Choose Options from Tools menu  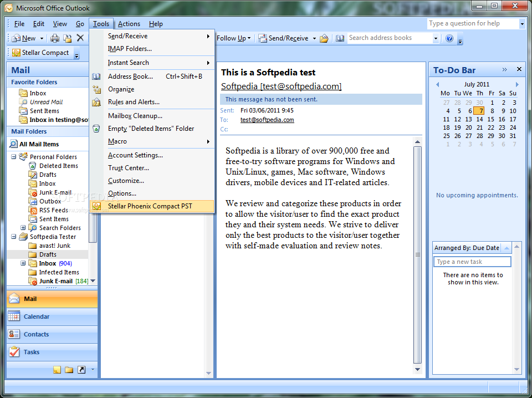[122, 193]
